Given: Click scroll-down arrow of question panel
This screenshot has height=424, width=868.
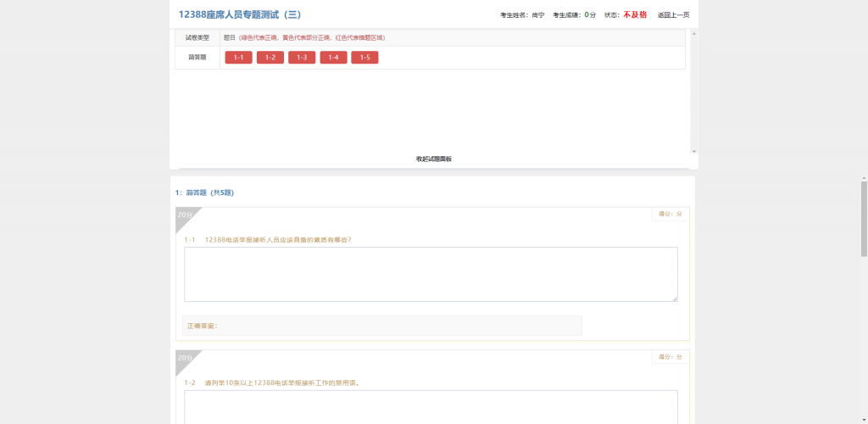Looking at the screenshot, I should click(x=694, y=151).
